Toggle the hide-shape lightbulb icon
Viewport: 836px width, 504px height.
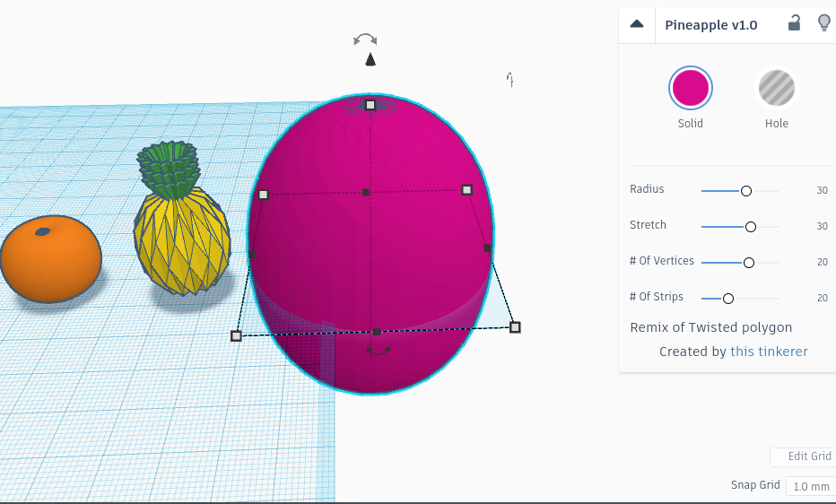[x=824, y=23]
